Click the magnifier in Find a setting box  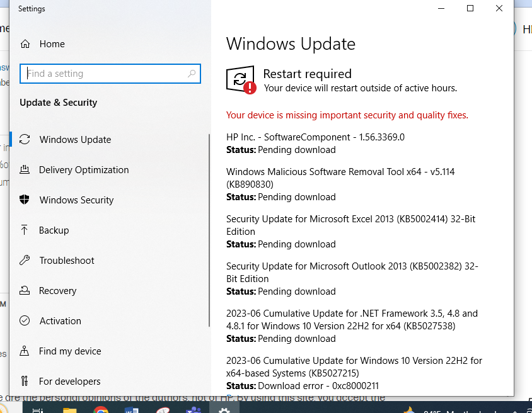point(191,74)
